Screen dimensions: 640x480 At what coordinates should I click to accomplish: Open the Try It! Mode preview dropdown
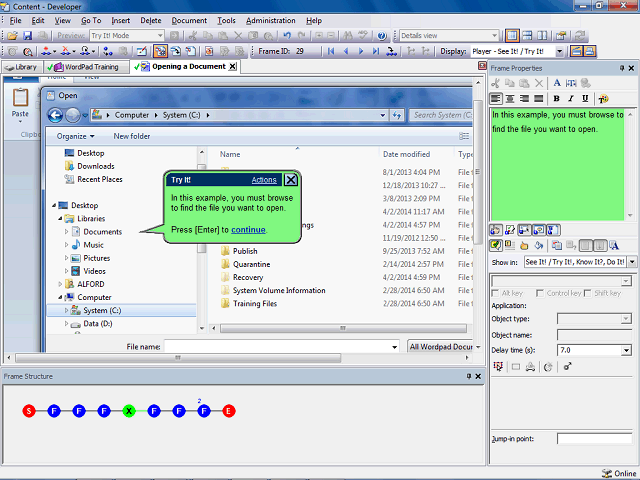pyautogui.click(x=160, y=36)
